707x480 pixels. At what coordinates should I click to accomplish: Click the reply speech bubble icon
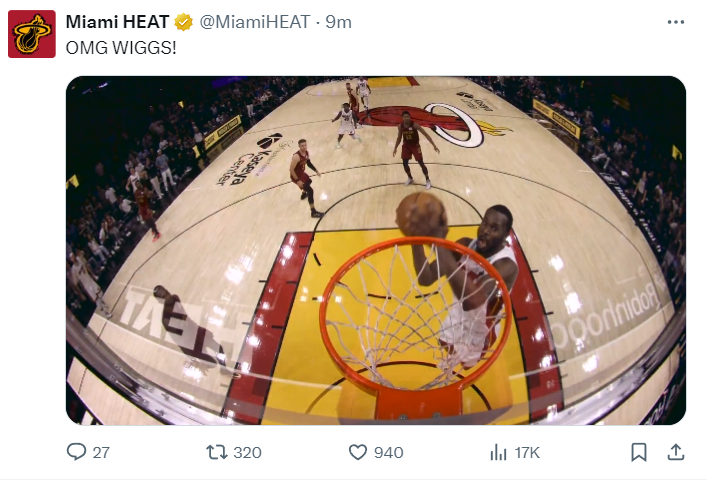coord(76,452)
